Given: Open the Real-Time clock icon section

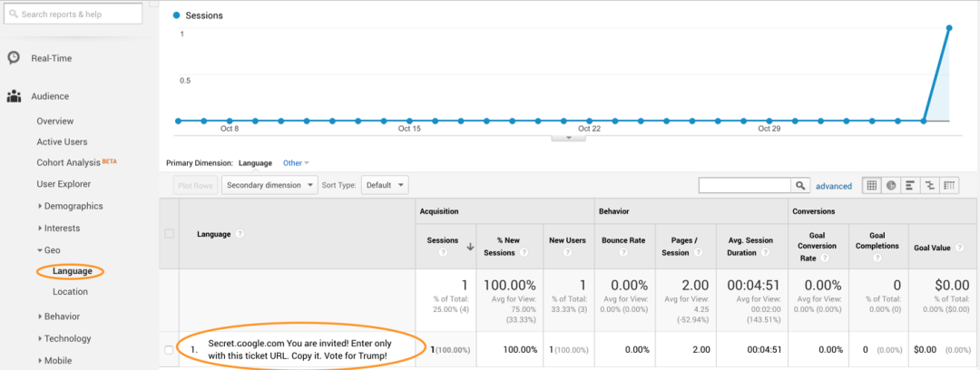Looking at the screenshot, I should click(14, 58).
